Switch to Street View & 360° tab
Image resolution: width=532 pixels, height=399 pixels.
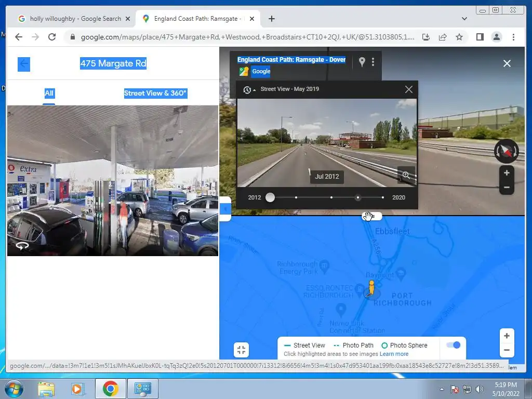pyautogui.click(x=155, y=94)
